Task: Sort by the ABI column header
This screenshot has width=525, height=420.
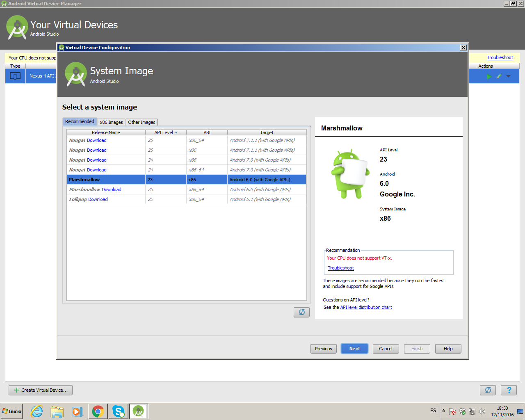Action: [207, 132]
